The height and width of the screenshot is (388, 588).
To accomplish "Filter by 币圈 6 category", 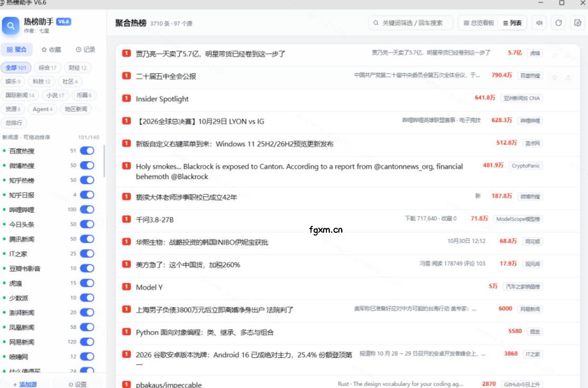I will 84,96.
